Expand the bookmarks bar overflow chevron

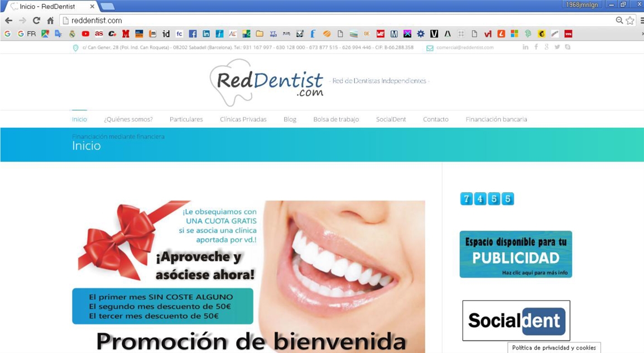(x=642, y=34)
